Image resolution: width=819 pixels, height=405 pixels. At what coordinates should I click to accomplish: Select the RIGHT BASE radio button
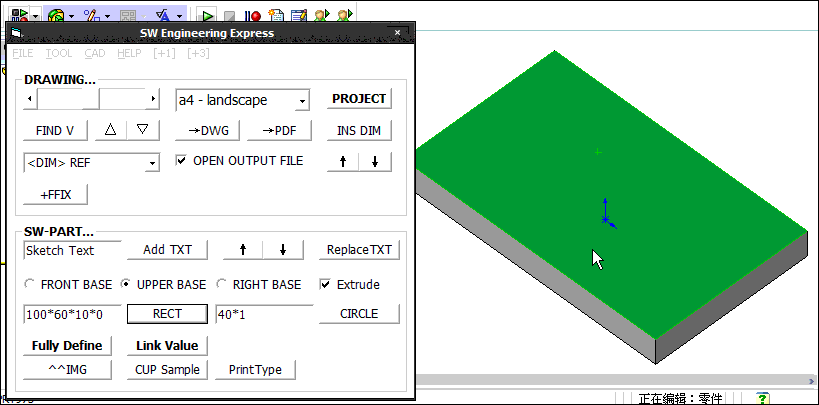[221, 284]
